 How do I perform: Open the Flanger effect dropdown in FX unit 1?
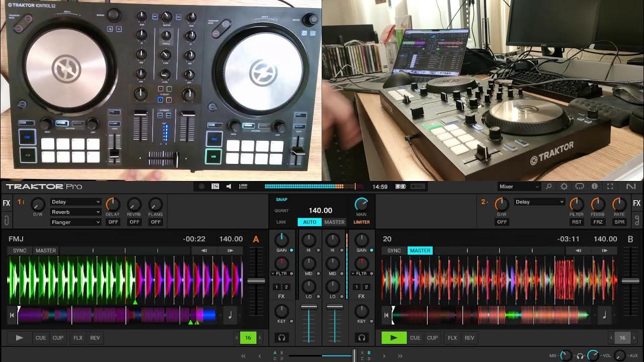pos(75,222)
